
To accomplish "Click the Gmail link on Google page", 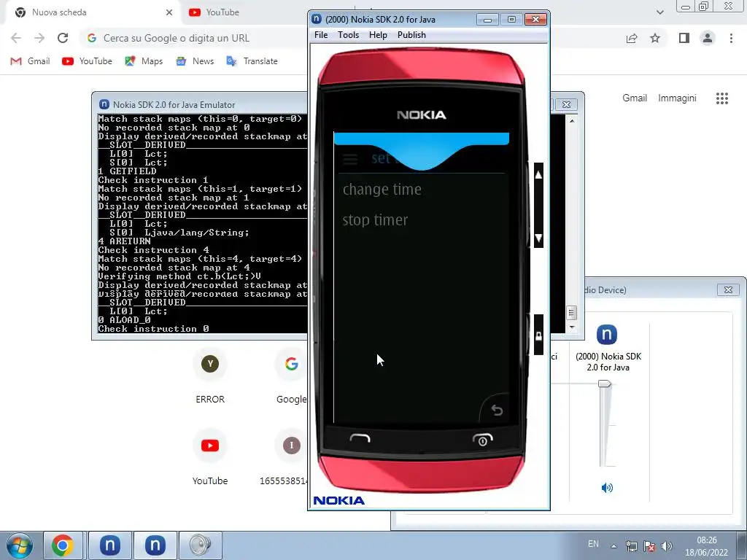I will pos(635,98).
